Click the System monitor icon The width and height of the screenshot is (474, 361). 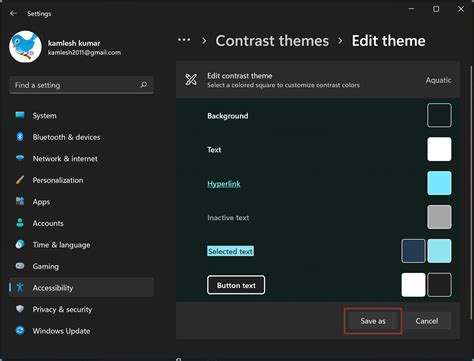coord(20,115)
